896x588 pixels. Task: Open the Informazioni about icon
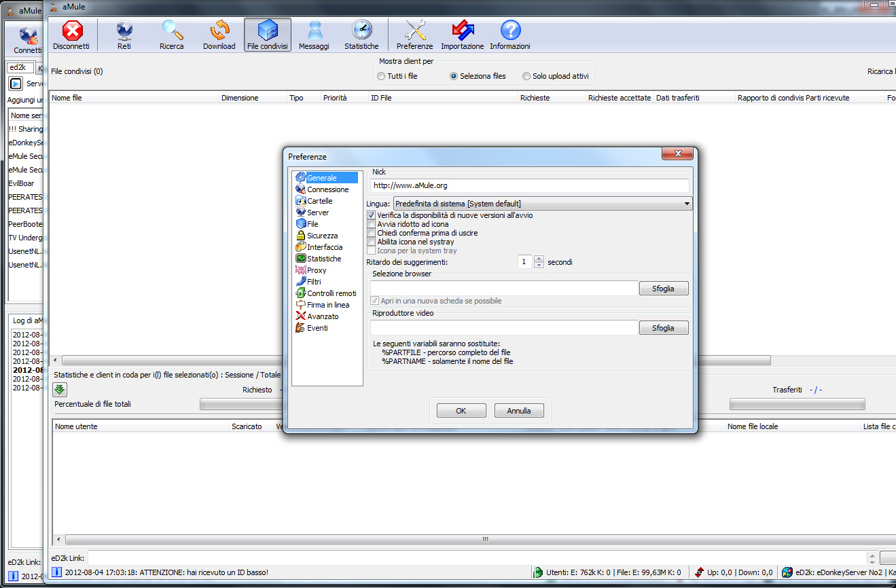tap(509, 35)
